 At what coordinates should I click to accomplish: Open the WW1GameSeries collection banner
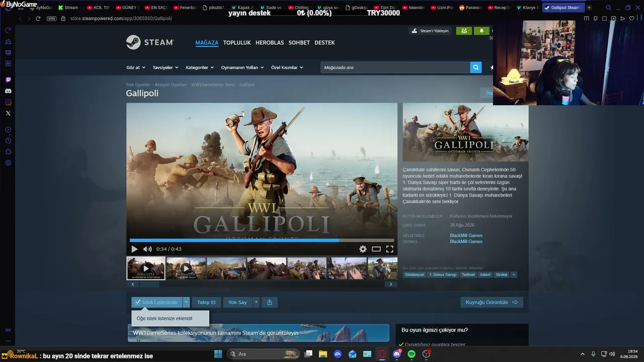259,333
